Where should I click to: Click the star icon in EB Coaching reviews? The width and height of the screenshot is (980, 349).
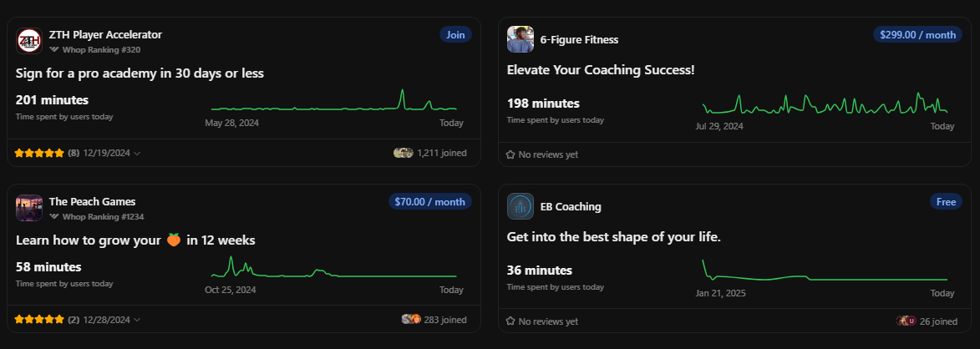[510, 321]
